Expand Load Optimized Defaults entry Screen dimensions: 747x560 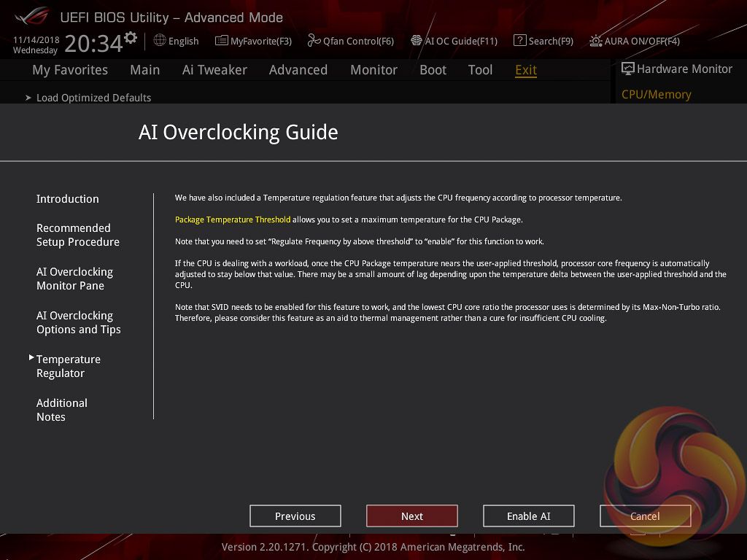click(94, 98)
